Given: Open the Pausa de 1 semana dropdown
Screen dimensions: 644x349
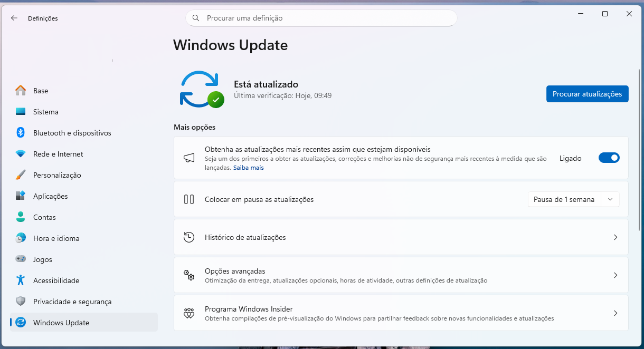Looking at the screenshot, I should [x=573, y=199].
